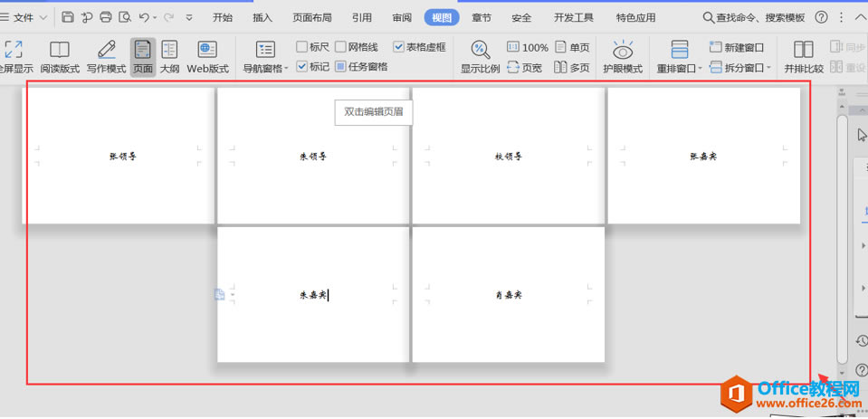The image size is (868, 419).
Task: Open the File (文件) menu dropdown
Action: coord(24,18)
